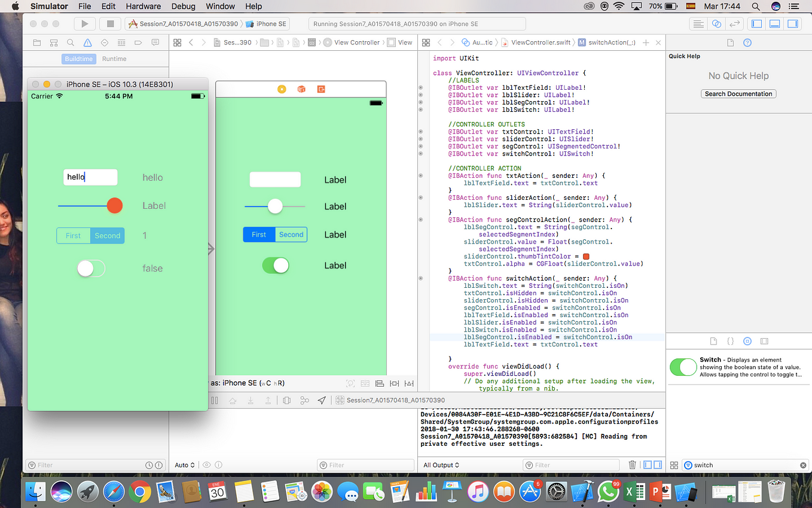812x508 pixels.
Task: Click the First Responder cube icon in scene dock
Action: (x=301, y=89)
